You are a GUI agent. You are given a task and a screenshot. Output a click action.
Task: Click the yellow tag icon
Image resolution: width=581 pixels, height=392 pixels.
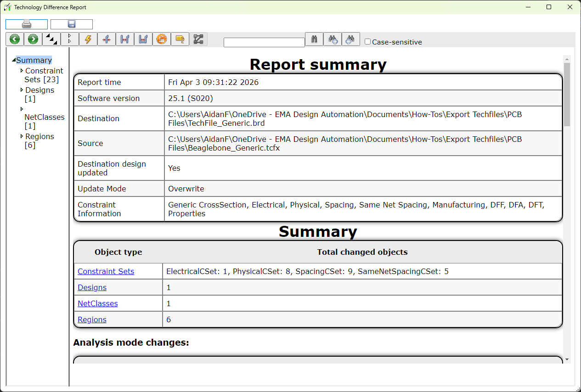click(x=180, y=39)
